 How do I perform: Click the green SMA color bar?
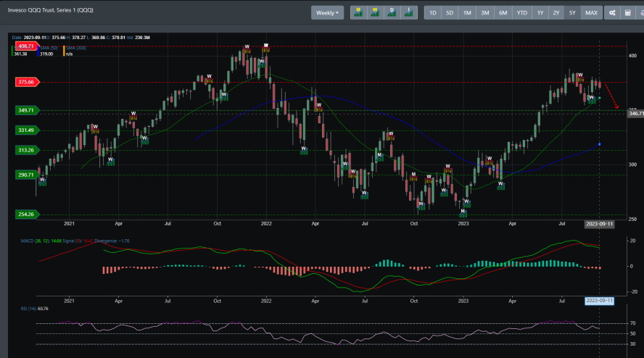[12, 51]
